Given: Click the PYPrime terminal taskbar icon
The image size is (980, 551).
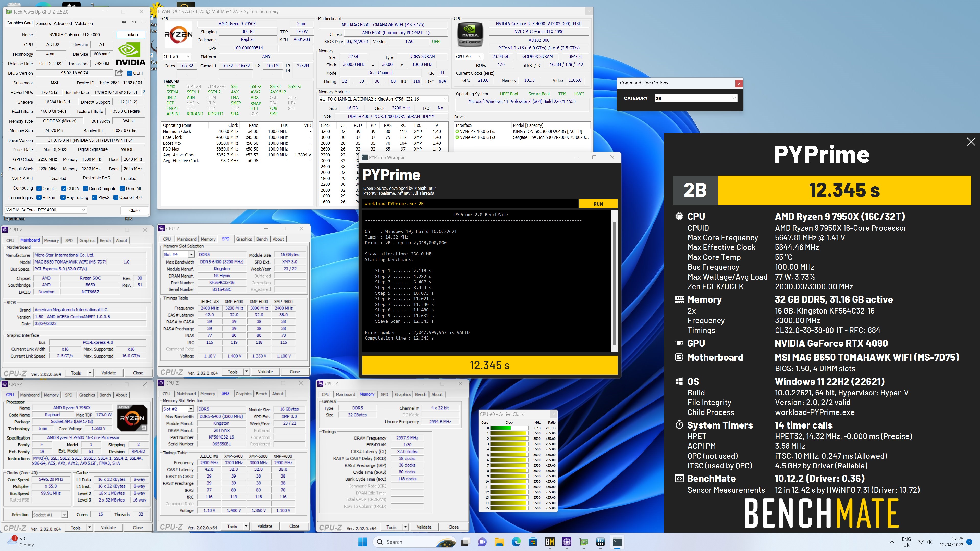Looking at the screenshot, I should point(617,542).
